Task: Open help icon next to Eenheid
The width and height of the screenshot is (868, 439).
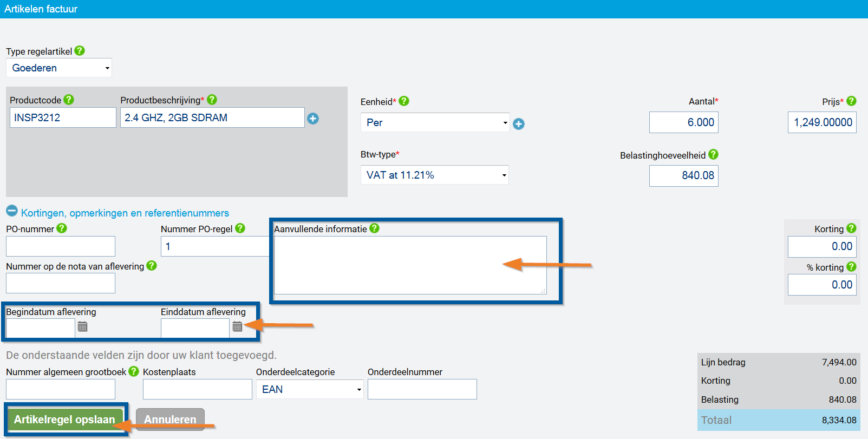Action: click(x=404, y=101)
